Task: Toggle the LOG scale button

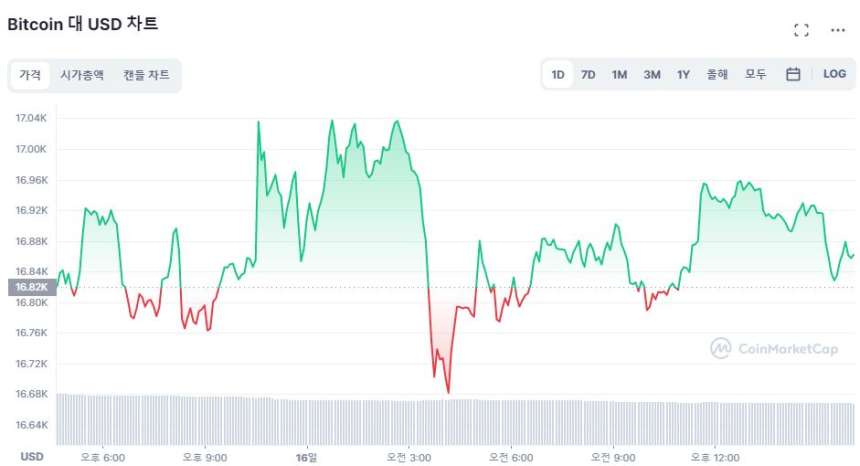Action: 834,74
